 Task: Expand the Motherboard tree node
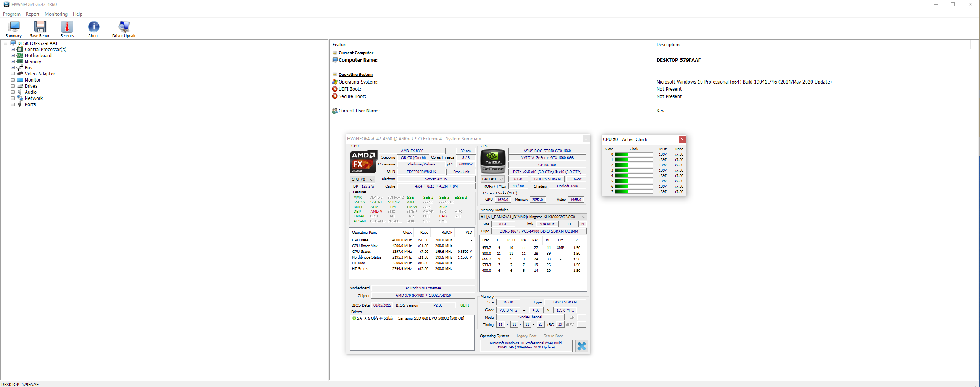13,56
